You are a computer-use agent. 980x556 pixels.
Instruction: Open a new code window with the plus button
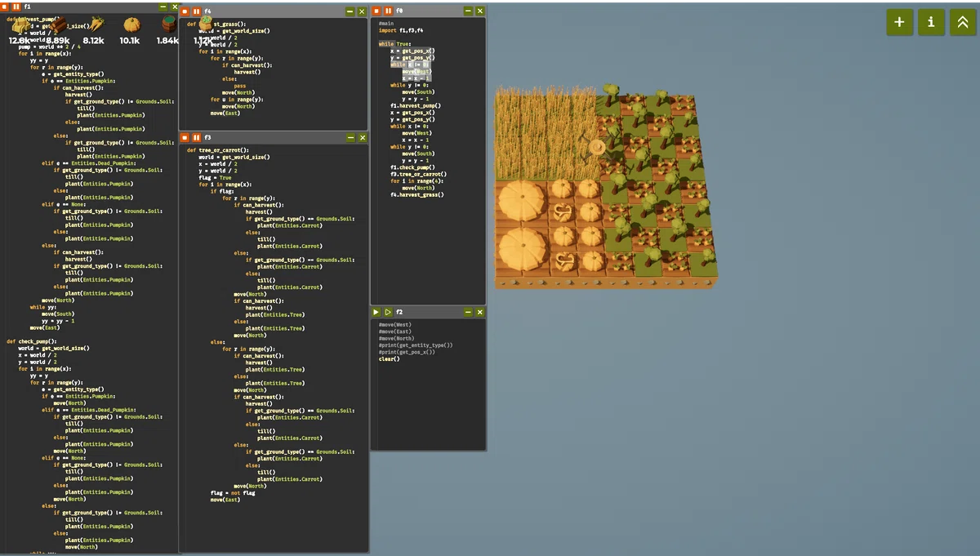pyautogui.click(x=899, y=22)
